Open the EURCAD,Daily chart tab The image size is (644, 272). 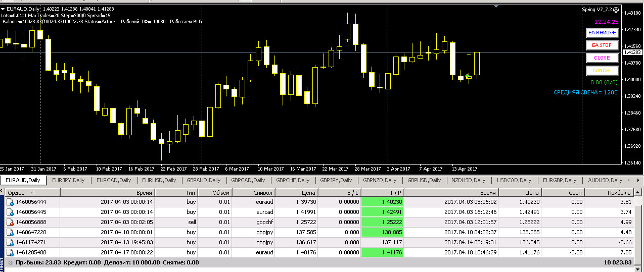114,180
